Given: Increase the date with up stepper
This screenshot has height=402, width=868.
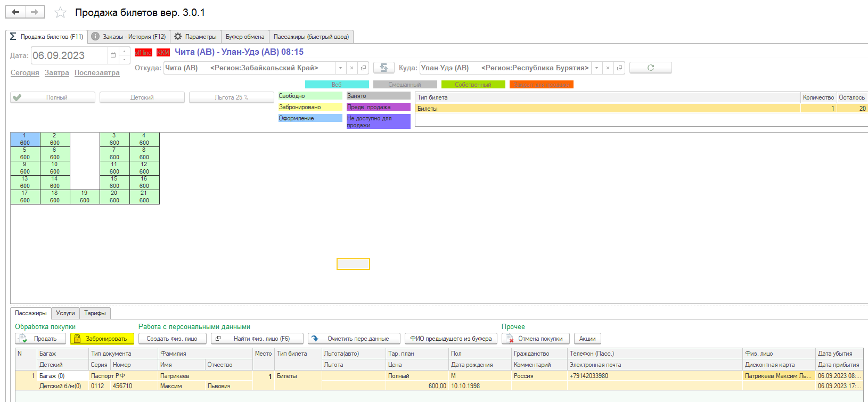Looking at the screenshot, I should (x=124, y=52).
